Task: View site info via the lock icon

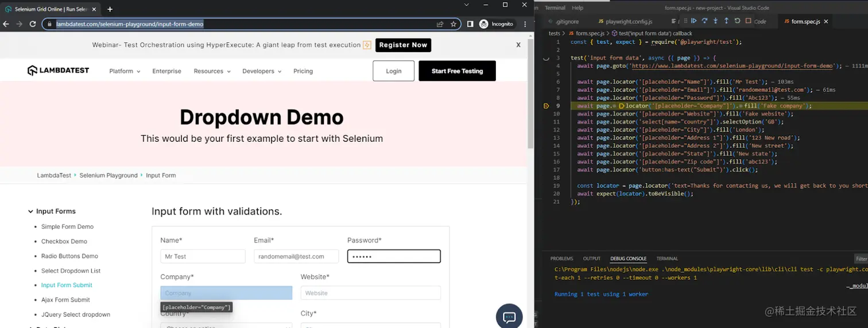Action: [x=51, y=24]
